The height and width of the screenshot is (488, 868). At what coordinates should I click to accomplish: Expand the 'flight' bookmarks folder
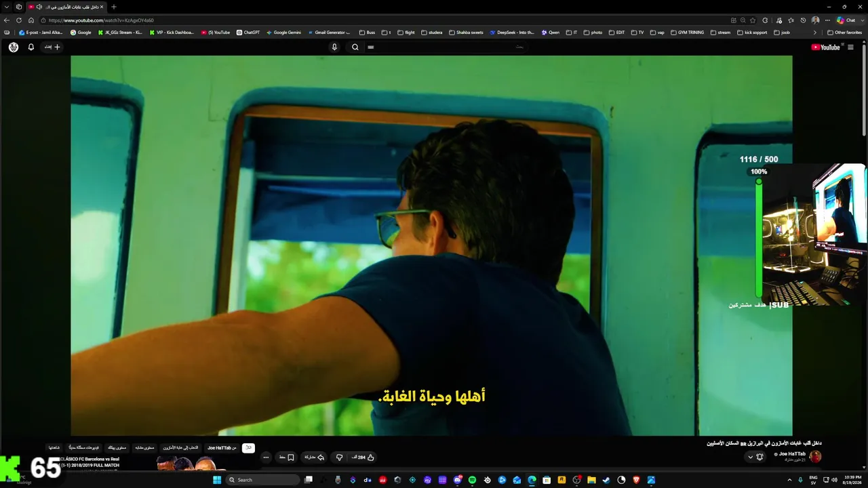click(406, 33)
